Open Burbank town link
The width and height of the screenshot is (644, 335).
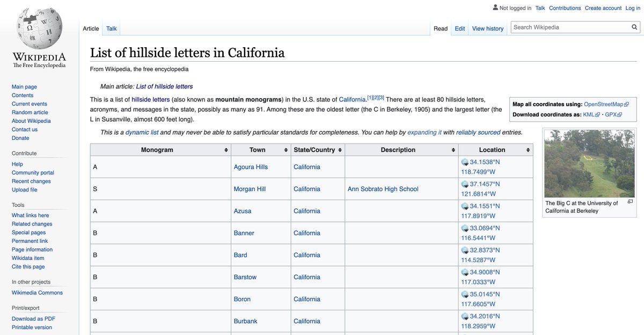[245, 321]
